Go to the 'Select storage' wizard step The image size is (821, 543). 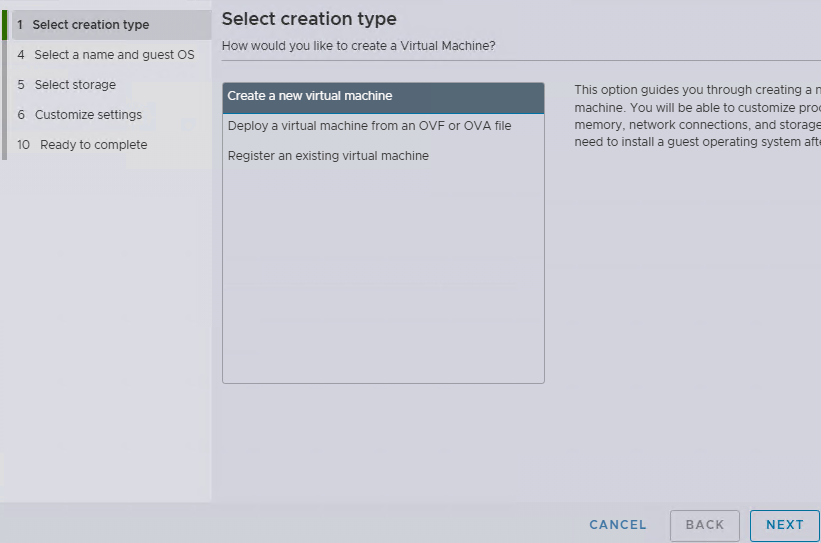coord(75,85)
